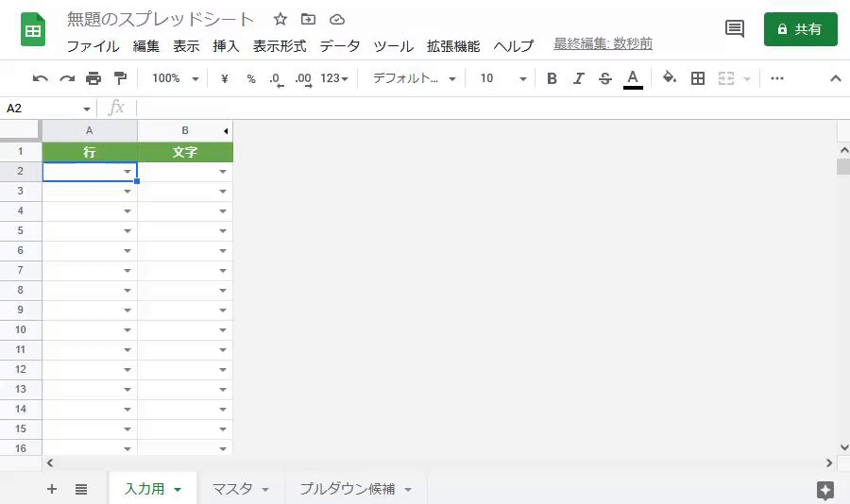The image size is (850, 504).
Task: Open the 入力用 tab menu arrow
Action: (x=178, y=489)
